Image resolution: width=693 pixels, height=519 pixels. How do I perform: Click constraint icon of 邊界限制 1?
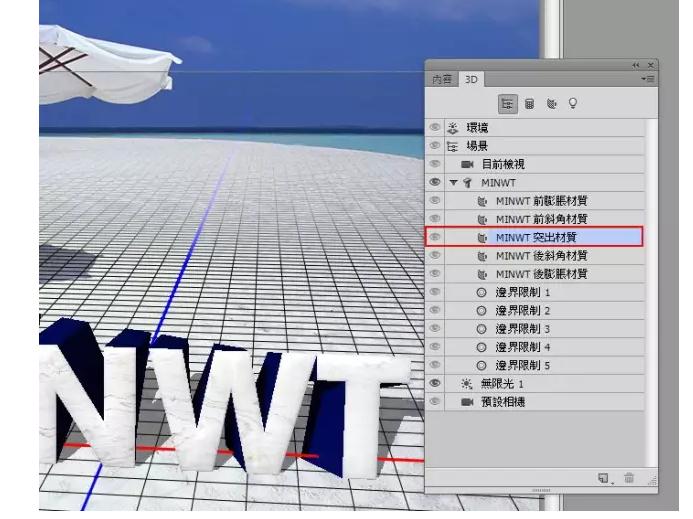tap(481, 293)
